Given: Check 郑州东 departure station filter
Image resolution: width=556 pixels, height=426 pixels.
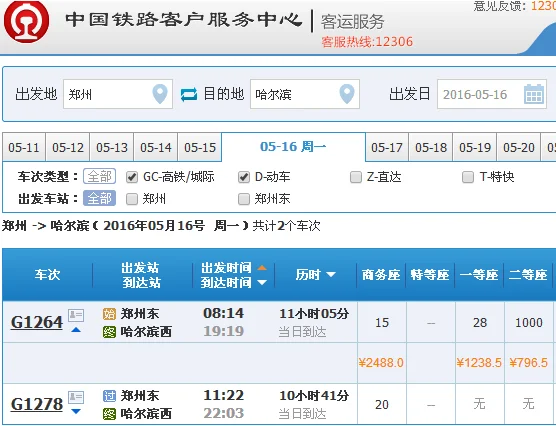Looking at the screenshot, I should pyautogui.click(x=244, y=199).
